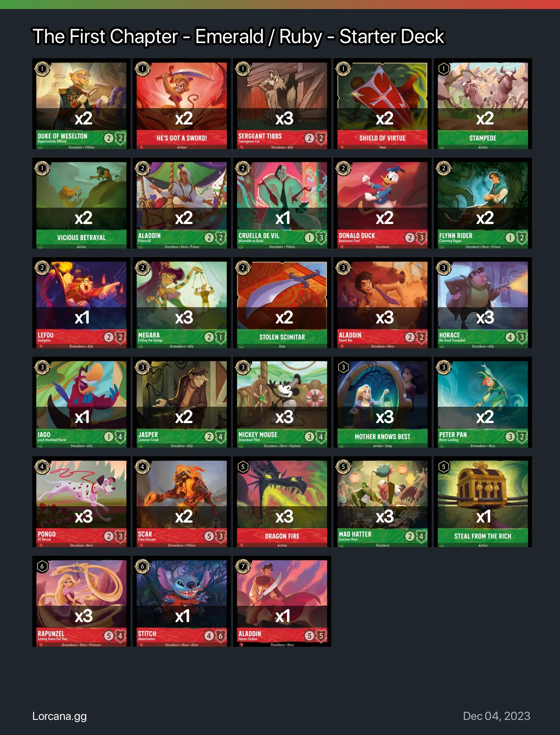Click the Mickey Mouse Steamboat Pilot card
This screenshot has width=560, height=735.
click(x=282, y=402)
